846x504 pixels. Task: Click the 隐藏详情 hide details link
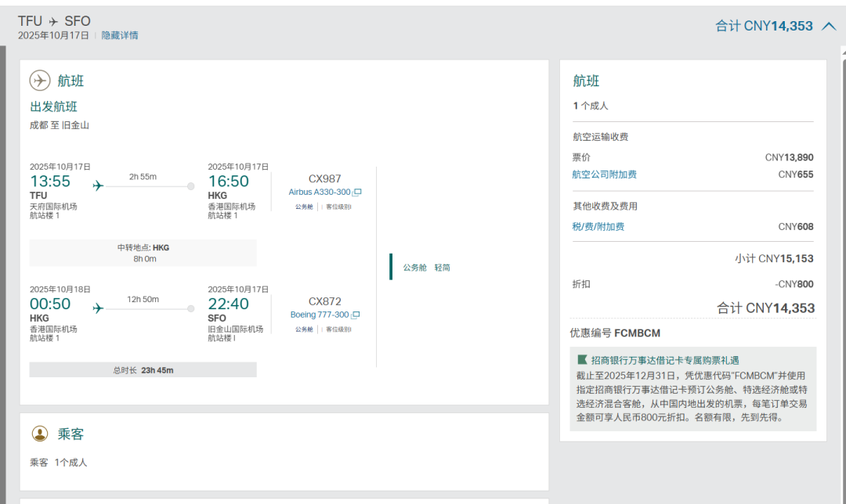tap(120, 35)
